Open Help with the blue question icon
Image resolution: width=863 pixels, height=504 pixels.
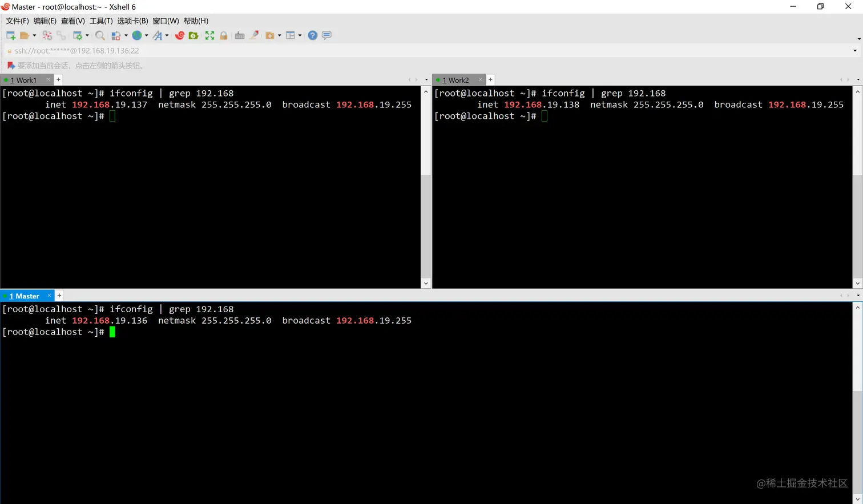(313, 35)
